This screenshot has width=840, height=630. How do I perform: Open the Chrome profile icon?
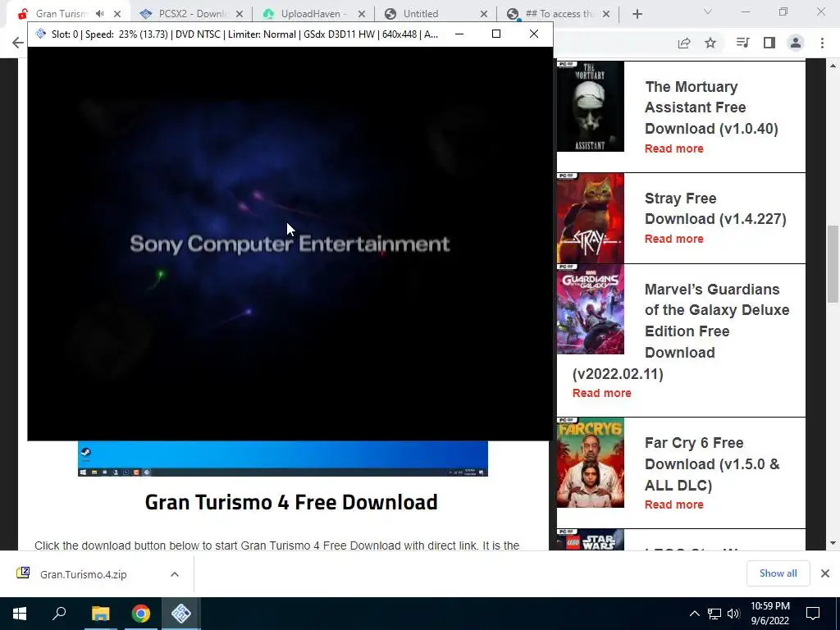tap(796, 43)
